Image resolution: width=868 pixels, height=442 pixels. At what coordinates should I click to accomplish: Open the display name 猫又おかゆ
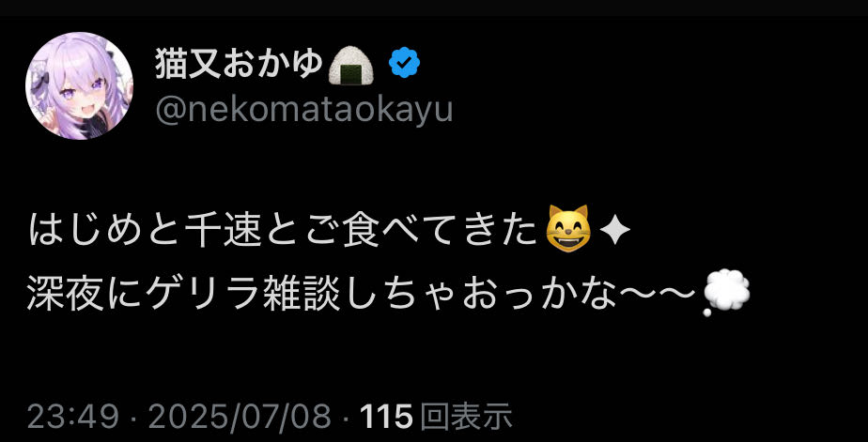click(x=240, y=64)
